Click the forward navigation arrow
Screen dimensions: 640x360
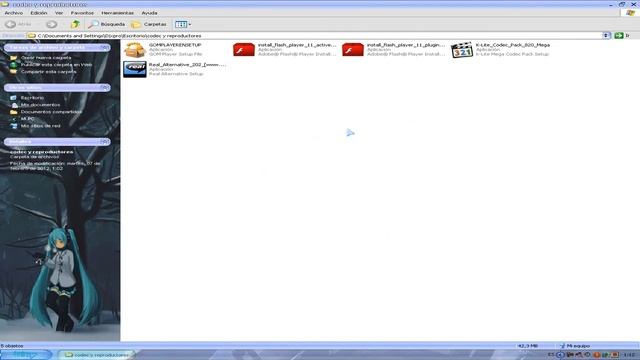coord(51,24)
